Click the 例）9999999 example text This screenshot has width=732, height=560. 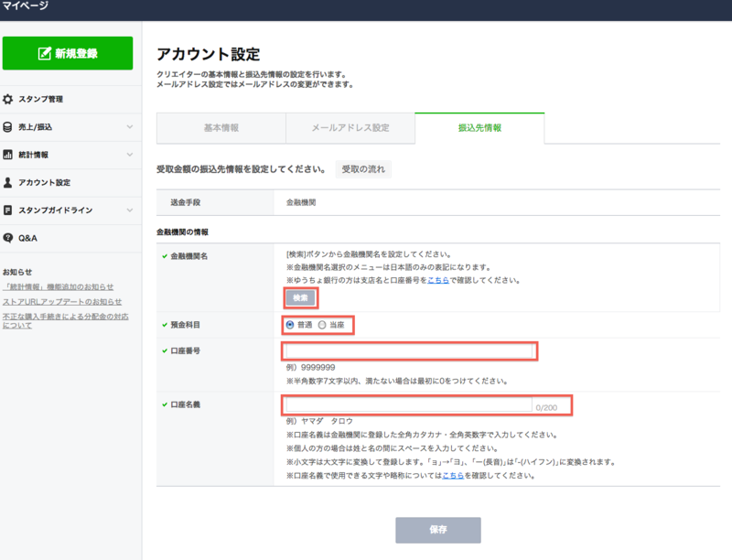310,368
